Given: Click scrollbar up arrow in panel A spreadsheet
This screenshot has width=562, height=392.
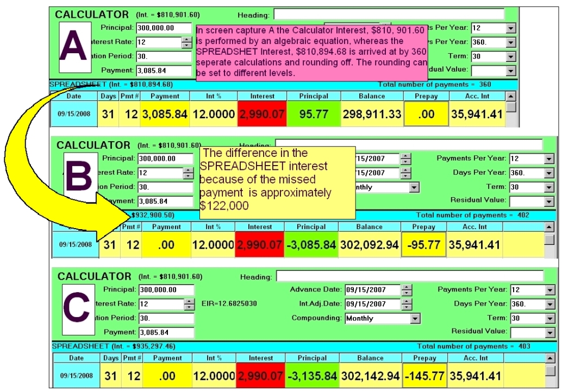Looking at the screenshot, I should click(511, 96).
